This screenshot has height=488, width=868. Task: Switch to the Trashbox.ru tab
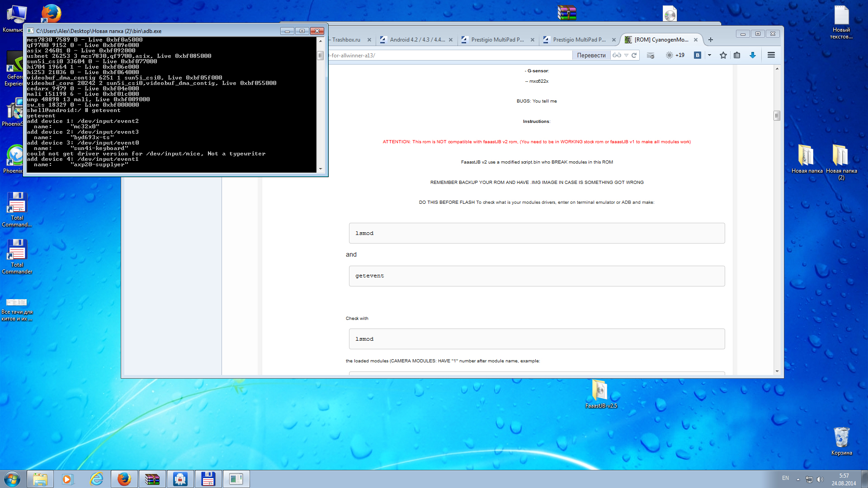click(x=346, y=40)
